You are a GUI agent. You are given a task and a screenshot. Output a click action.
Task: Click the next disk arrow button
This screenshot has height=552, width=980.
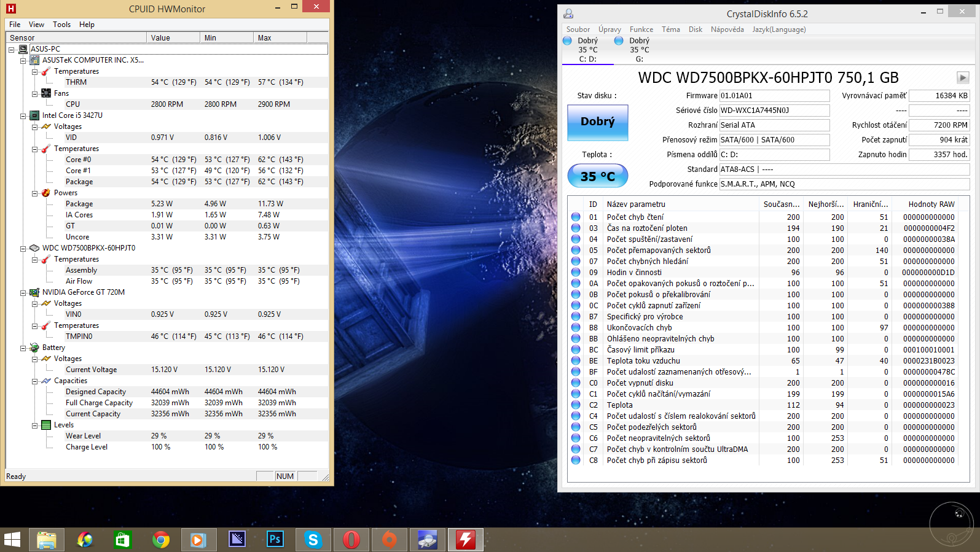tap(962, 78)
